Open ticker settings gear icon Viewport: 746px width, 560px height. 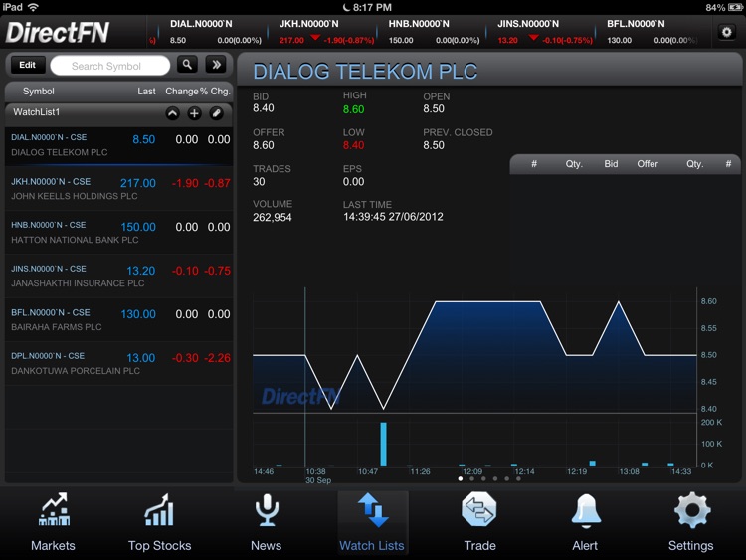[726, 32]
